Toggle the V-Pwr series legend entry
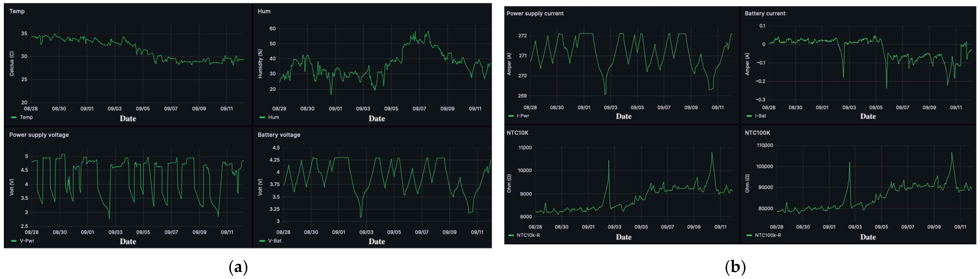The image size is (980, 279). pyautogui.click(x=27, y=241)
